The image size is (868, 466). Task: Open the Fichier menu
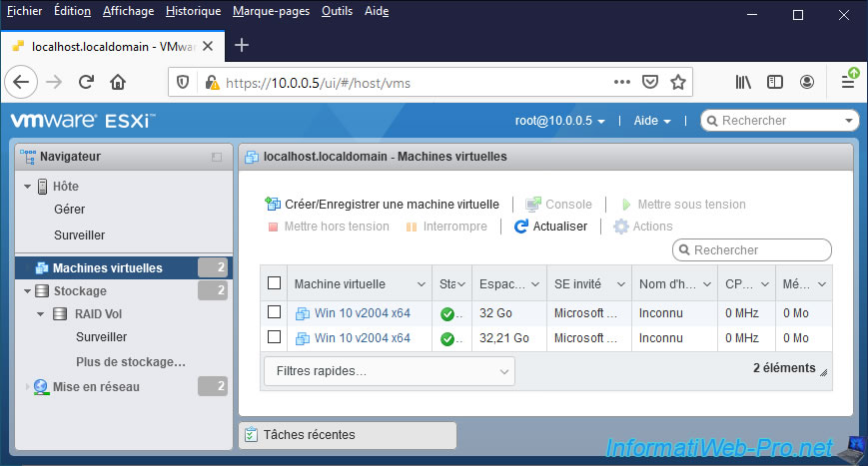point(24,11)
